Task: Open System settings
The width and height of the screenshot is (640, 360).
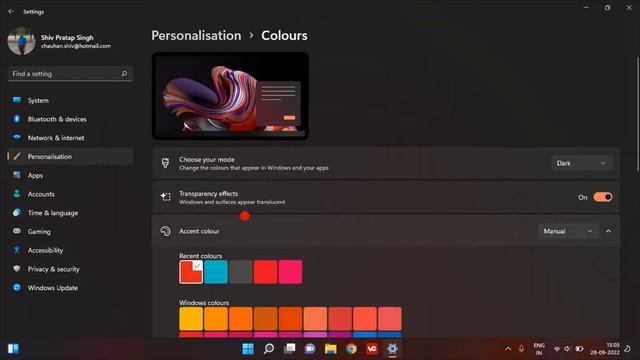Action: [70, 100]
